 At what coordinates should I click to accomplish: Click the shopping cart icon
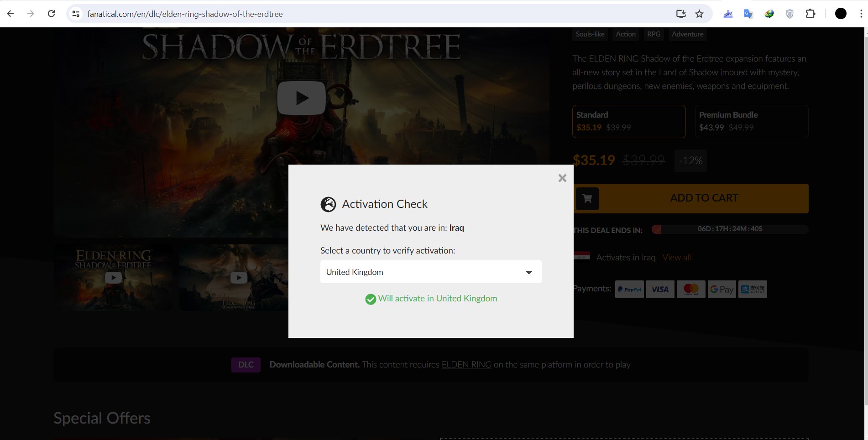587,198
